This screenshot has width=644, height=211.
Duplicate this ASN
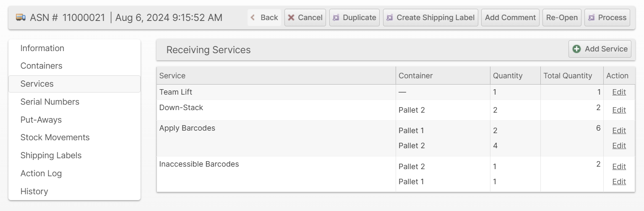click(x=355, y=18)
